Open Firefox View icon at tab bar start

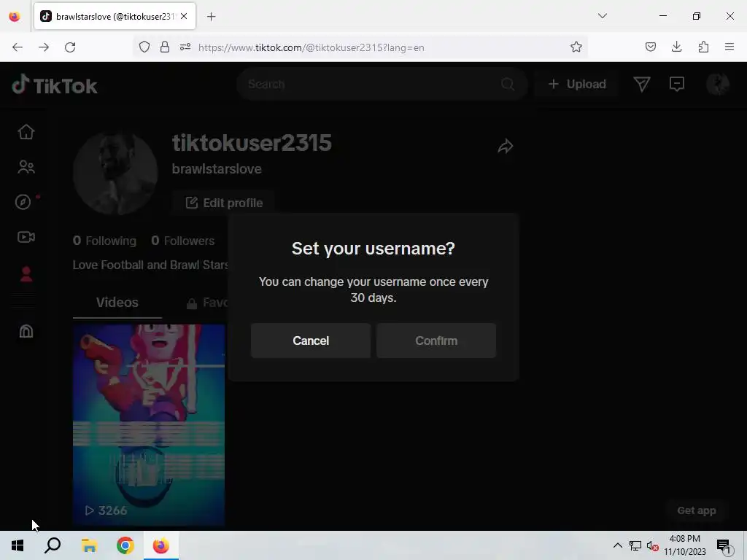tap(15, 17)
